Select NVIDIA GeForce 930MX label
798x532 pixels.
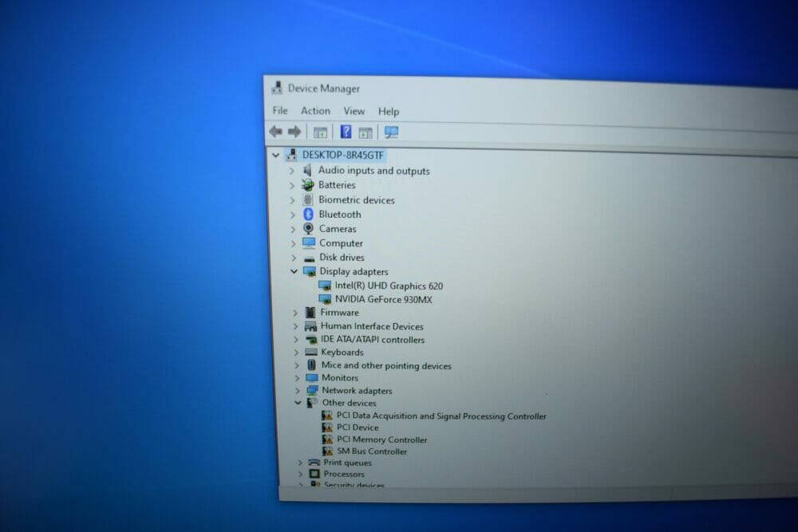[383, 300]
